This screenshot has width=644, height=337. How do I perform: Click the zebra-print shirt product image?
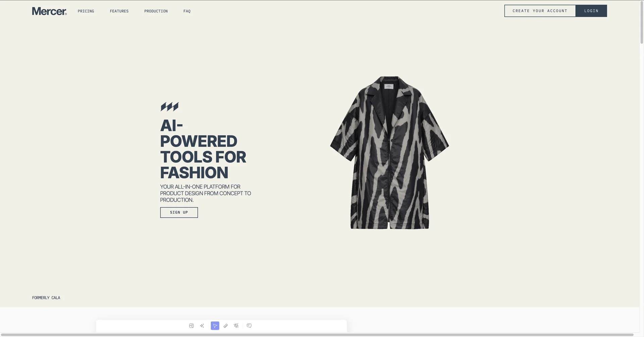pyautogui.click(x=389, y=153)
